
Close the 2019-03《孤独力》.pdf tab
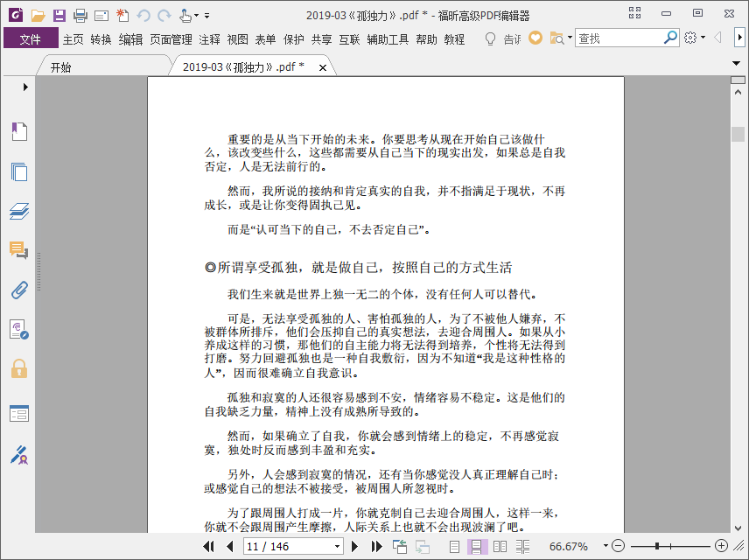coord(323,68)
